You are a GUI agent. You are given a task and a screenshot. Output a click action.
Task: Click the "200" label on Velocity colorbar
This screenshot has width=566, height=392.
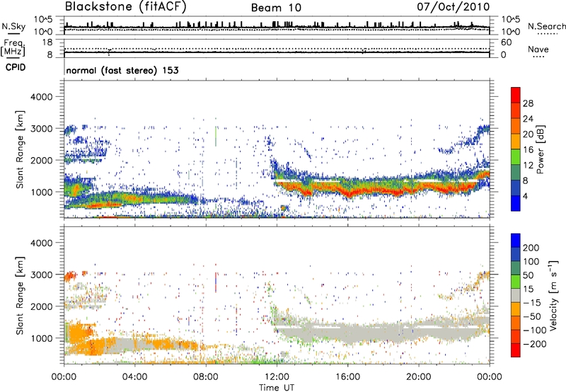pos(531,248)
